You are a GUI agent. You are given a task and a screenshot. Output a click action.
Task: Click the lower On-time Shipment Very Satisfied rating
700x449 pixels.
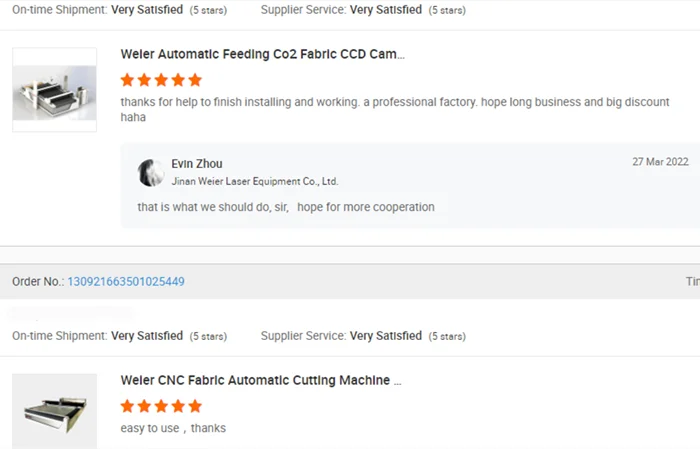point(147,336)
